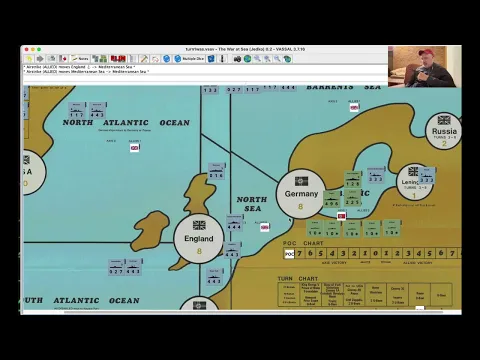Select the 1 3 3 counter at map top
The image size is (480, 360).
pyautogui.click(x=210, y=89)
